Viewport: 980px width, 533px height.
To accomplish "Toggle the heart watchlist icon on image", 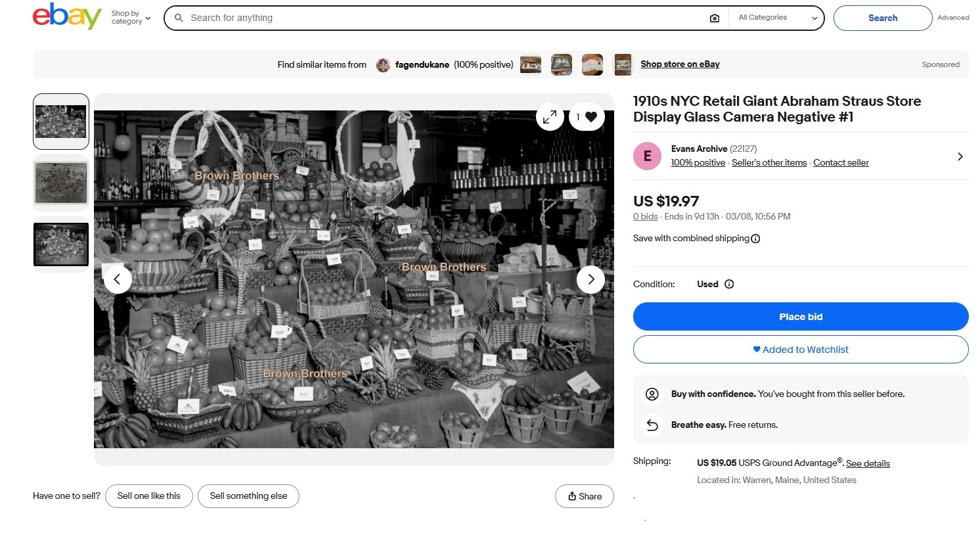I will coord(590,117).
